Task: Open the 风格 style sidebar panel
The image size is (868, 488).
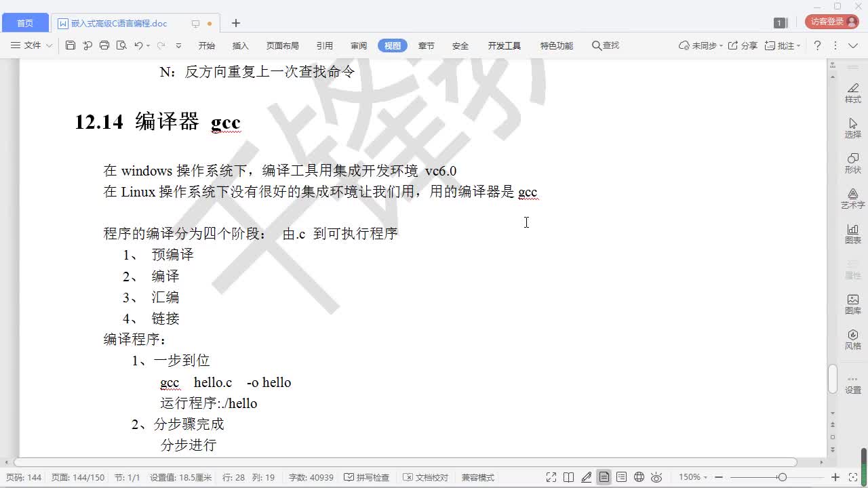Action: point(853,340)
